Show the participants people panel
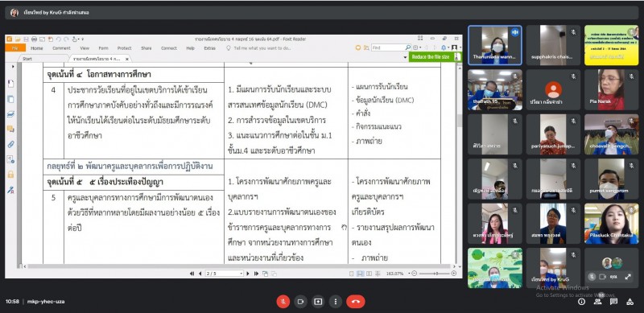This screenshot has height=313, width=644. [597, 302]
